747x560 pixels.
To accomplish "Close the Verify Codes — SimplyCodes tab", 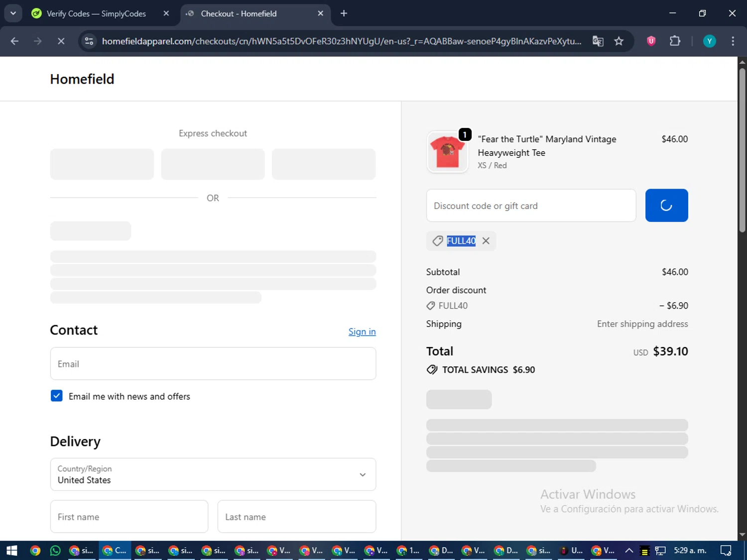I will tap(166, 13).
